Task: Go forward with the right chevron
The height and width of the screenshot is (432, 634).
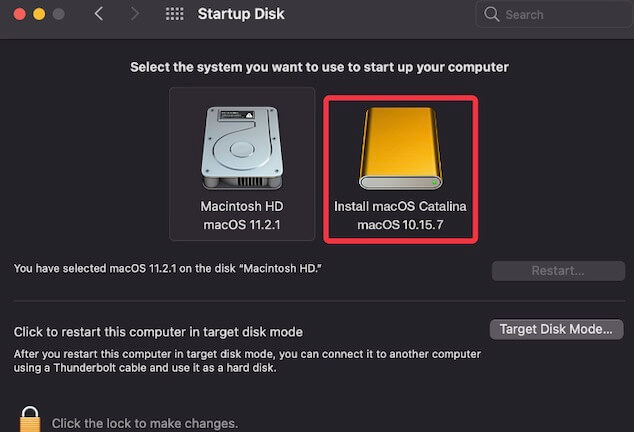Action: click(x=134, y=14)
